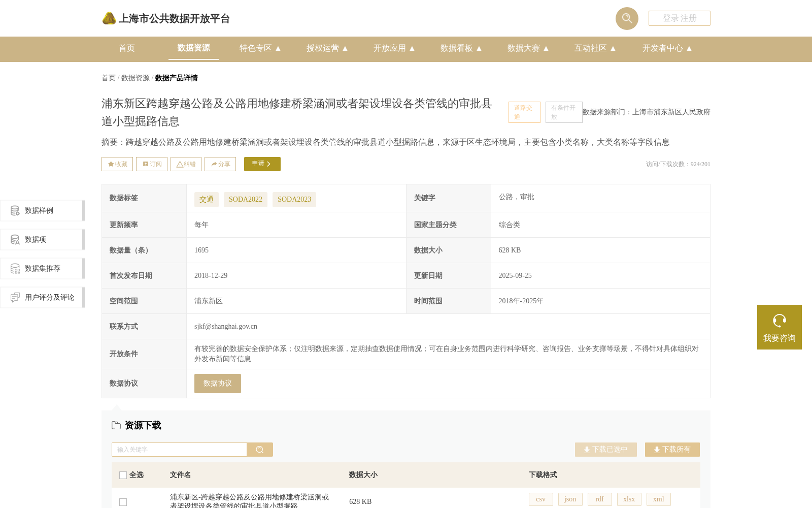Click the 文件名 column header
The width and height of the screenshot is (812, 508).
pos(181,475)
